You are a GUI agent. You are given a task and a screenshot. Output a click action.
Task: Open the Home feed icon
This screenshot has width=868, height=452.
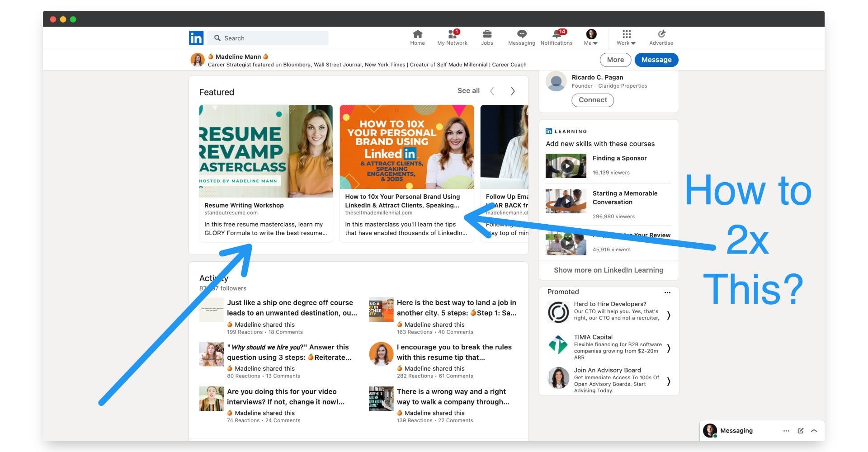[x=417, y=34]
